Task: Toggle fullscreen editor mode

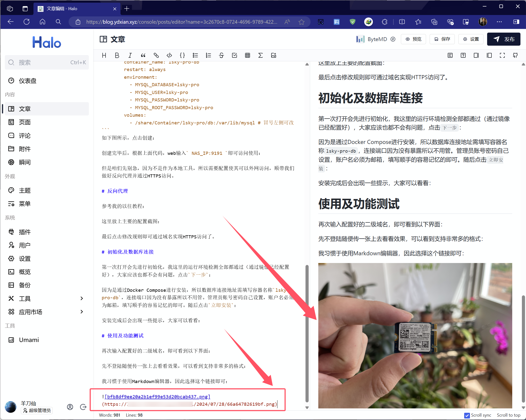Action: (x=502, y=55)
